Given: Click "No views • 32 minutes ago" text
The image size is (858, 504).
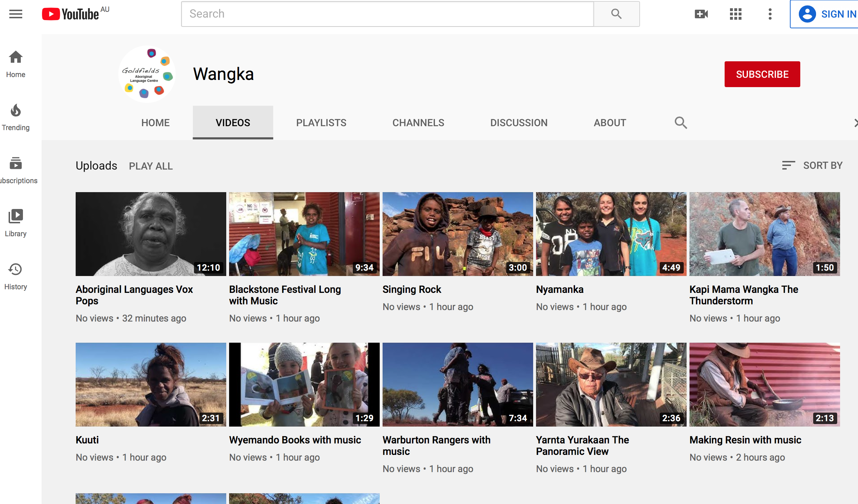Looking at the screenshot, I should 131,318.
